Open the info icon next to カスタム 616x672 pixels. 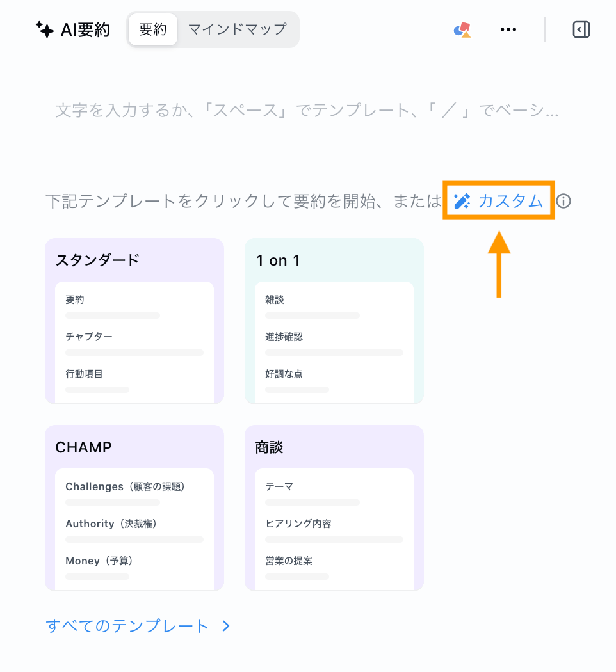tap(563, 201)
